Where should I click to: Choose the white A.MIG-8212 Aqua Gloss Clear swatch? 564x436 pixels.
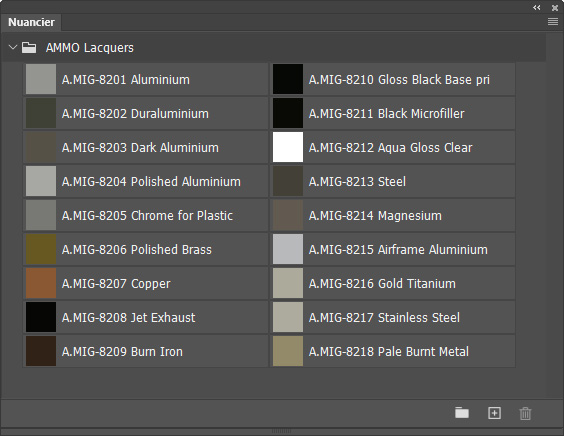click(x=288, y=147)
